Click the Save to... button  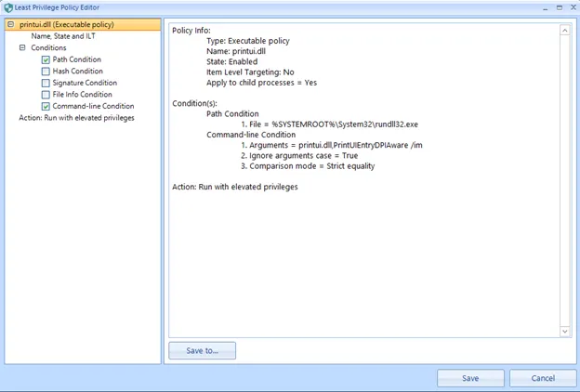pyautogui.click(x=202, y=350)
